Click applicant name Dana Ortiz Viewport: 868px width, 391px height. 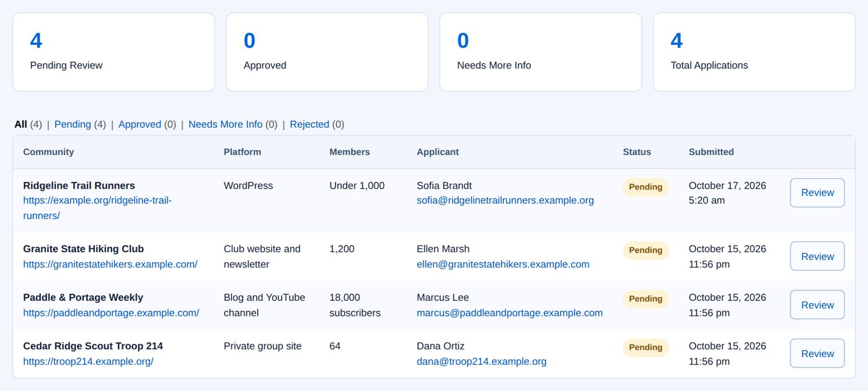tap(440, 346)
